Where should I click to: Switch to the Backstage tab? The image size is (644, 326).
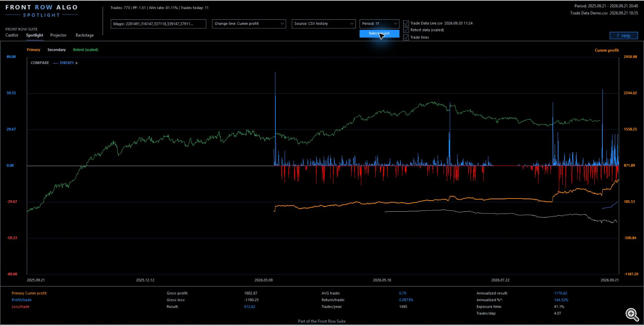[x=85, y=35]
